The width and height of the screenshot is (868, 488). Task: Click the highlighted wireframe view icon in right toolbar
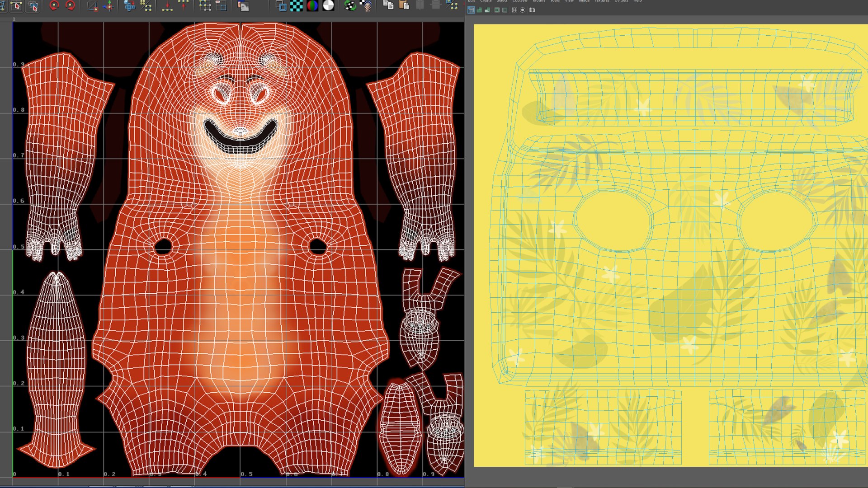click(471, 10)
